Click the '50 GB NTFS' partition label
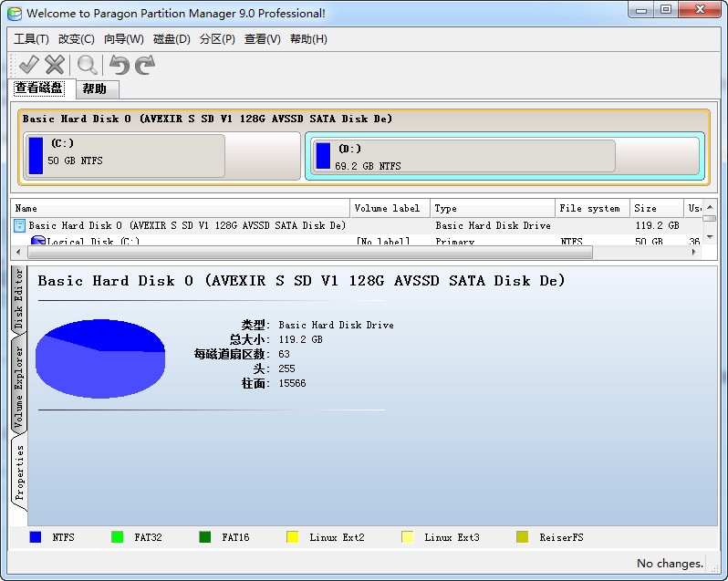 [75, 161]
